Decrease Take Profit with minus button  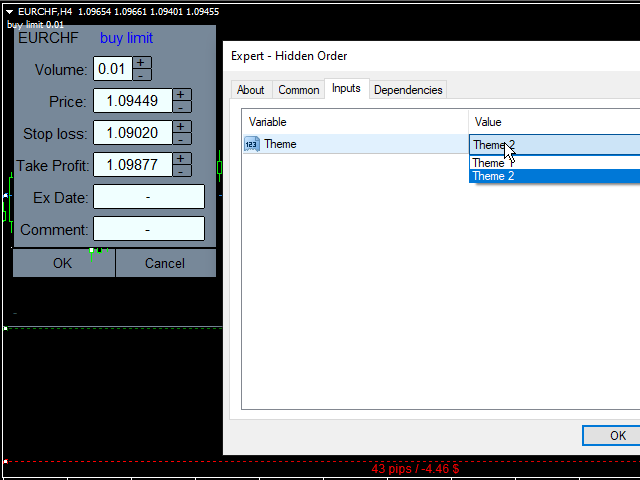pos(182,171)
